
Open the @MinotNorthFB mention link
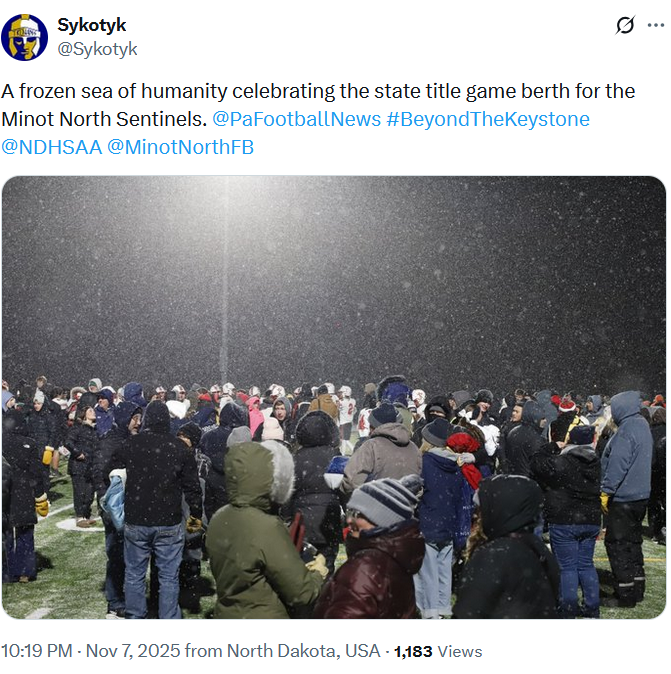(180, 147)
